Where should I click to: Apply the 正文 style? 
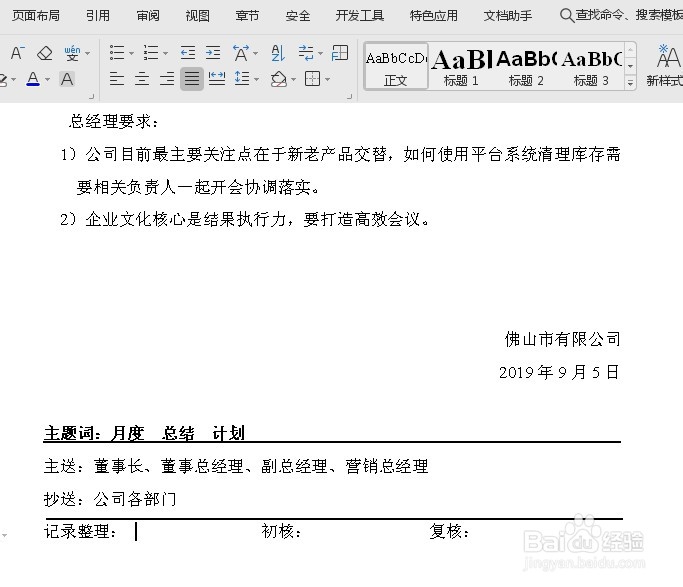(x=396, y=66)
